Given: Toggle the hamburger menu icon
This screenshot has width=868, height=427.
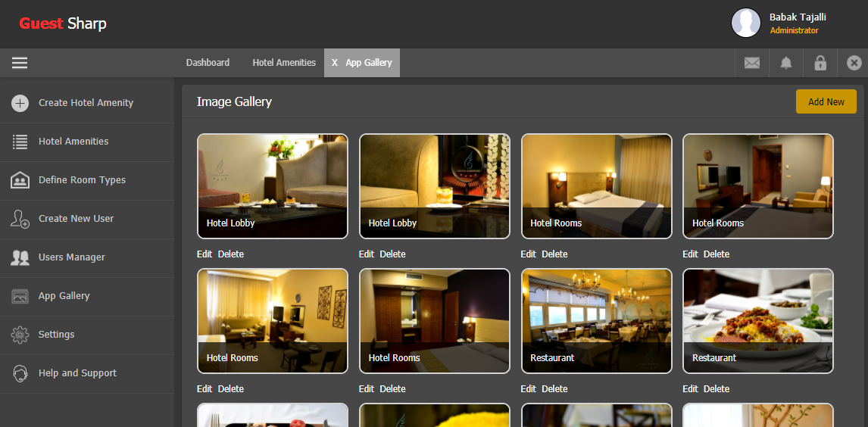Looking at the screenshot, I should pos(20,63).
